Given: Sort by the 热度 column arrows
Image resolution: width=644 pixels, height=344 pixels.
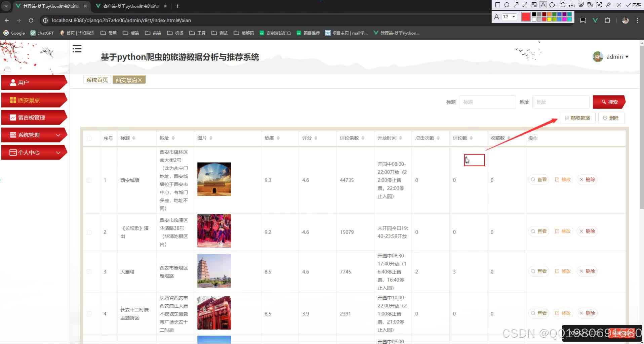Looking at the screenshot, I should click(x=278, y=138).
